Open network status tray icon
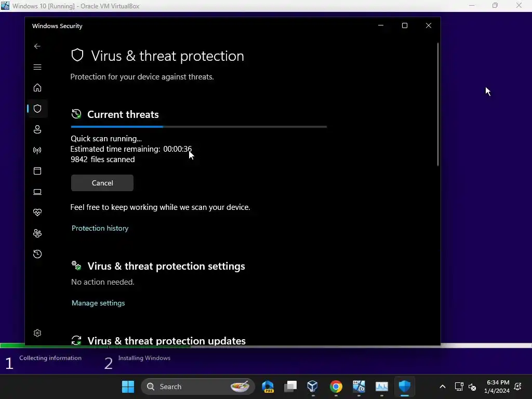Viewport: 532px width, 399px height. [459, 387]
